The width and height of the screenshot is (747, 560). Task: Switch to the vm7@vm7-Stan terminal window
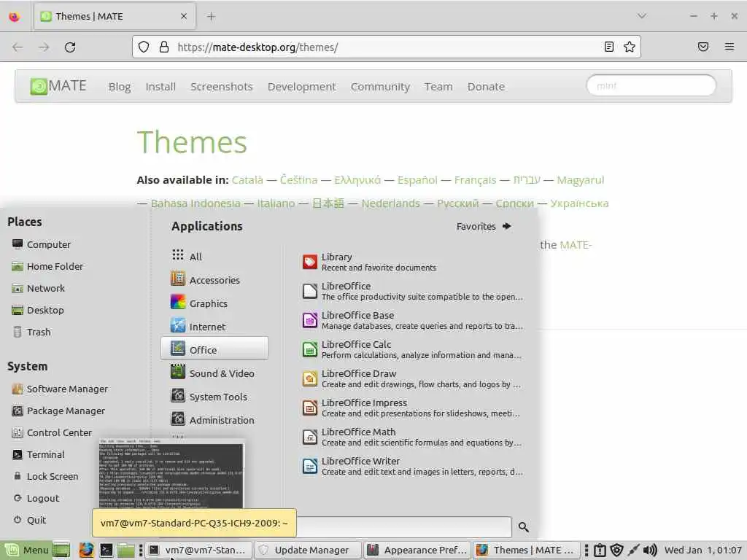198,550
